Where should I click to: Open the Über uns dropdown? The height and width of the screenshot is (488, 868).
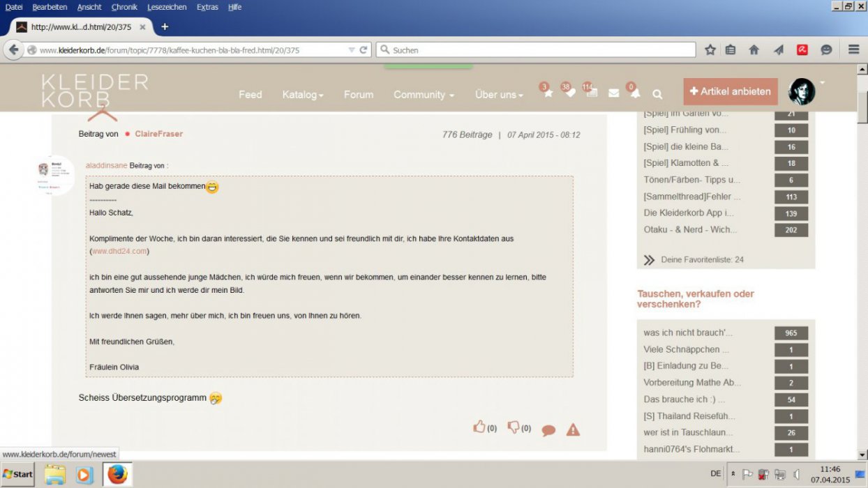tap(498, 95)
